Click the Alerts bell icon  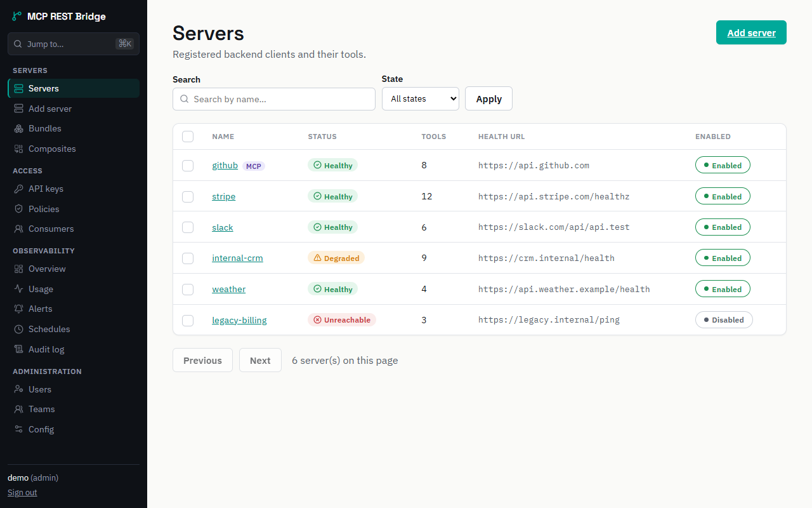(x=18, y=309)
